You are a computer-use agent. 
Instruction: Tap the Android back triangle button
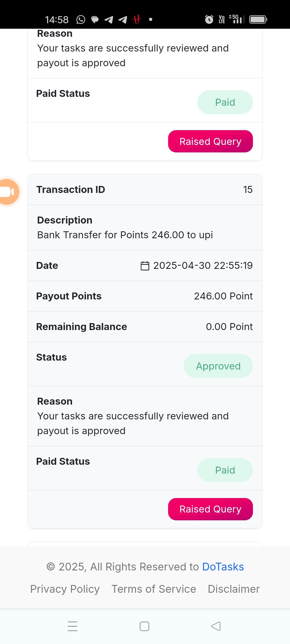coord(216,626)
